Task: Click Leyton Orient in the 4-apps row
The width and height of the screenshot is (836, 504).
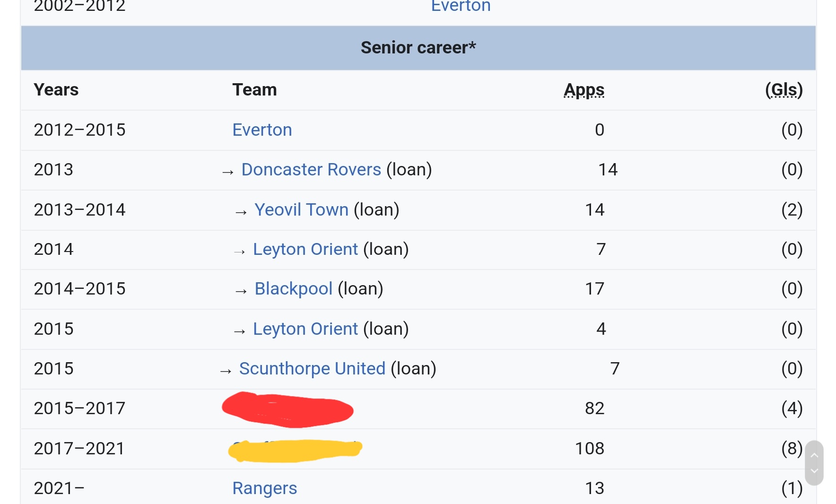Action: 305,329
